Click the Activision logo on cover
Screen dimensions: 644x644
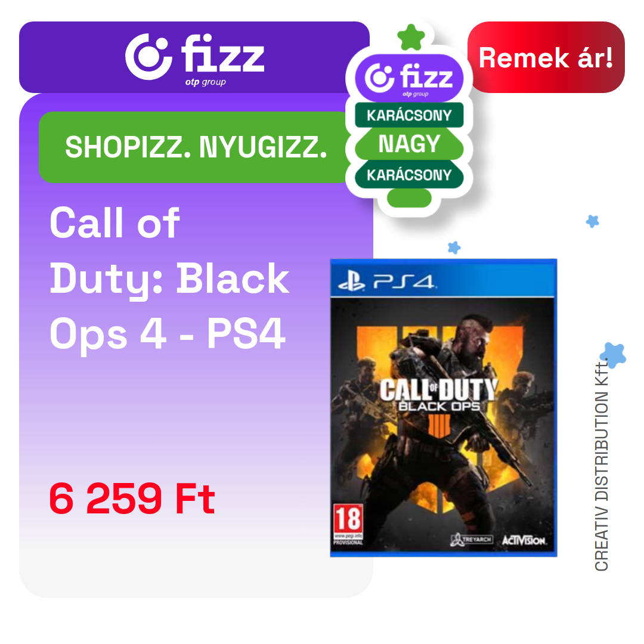(x=524, y=540)
